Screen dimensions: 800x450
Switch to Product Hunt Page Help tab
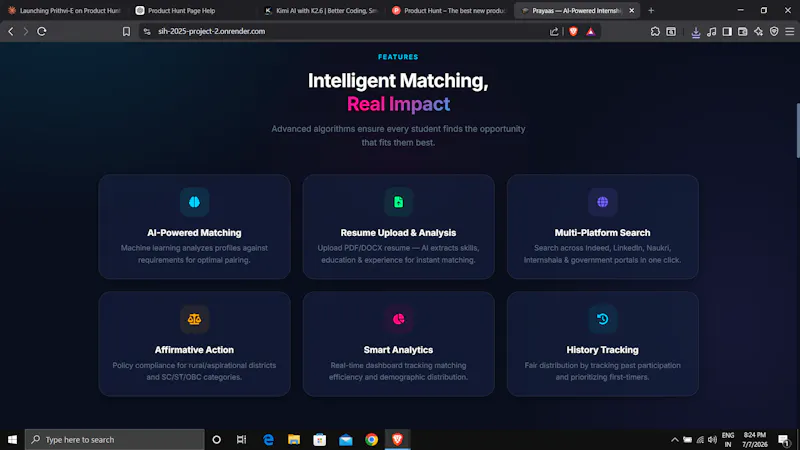[194, 10]
